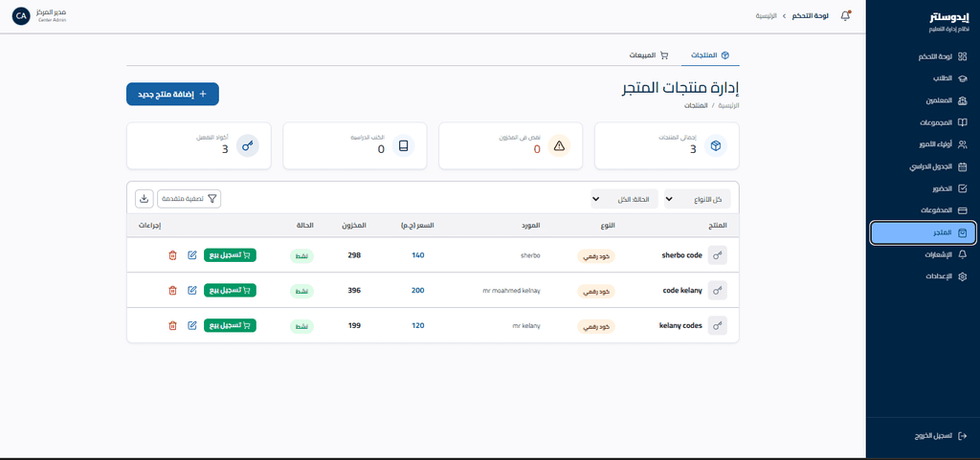Image resolution: width=980 pixels, height=460 pixels.
Task: Click the stock value 396
Action: pos(354,290)
